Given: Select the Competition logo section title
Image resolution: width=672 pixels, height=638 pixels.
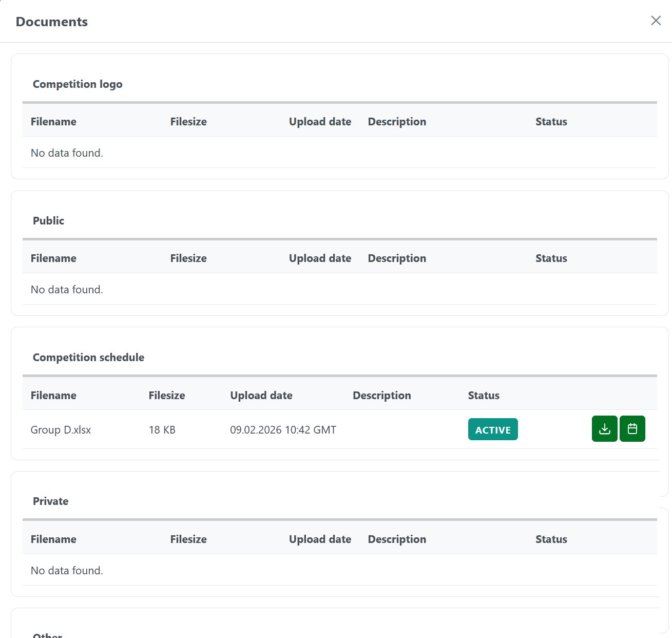Looking at the screenshot, I should coord(78,84).
